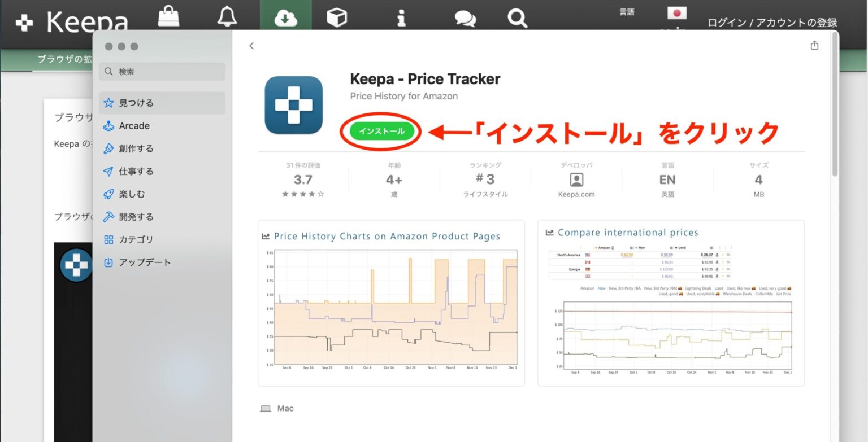Go back using the left chevron arrow
Screen dimensions: 868x442
(251, 46)
